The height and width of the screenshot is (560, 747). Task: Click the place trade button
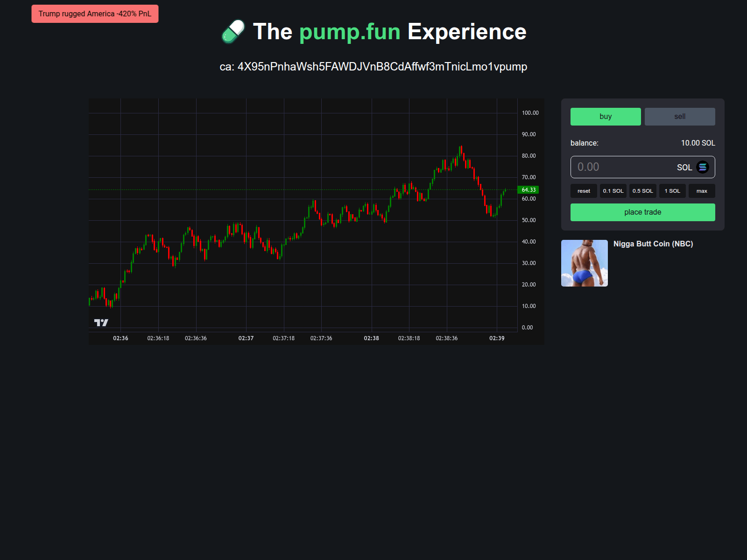[643, 212]
